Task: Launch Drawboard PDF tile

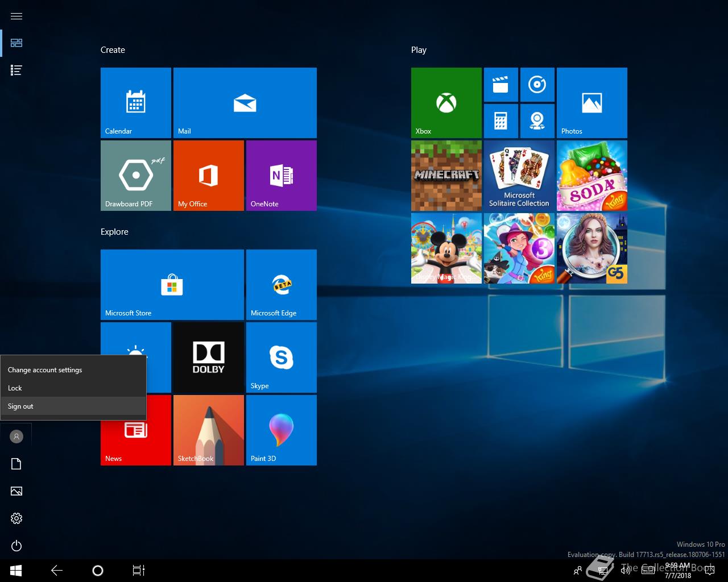Action: point(136,176)
